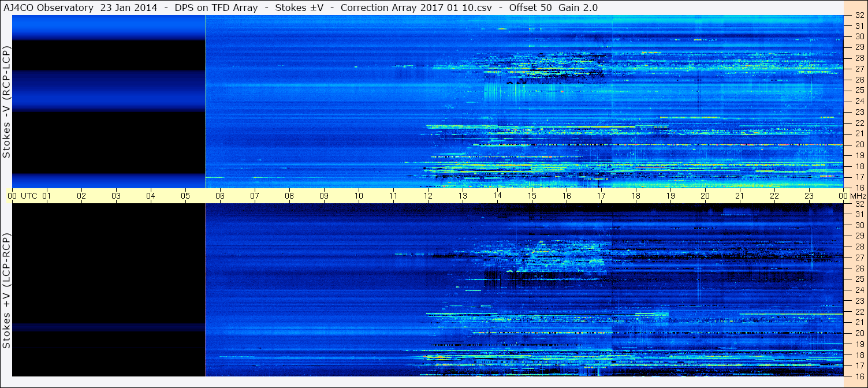This screenshot has width=868, height=388.
Task: Click the 22 MHz tick label in Stokes -V panel
Action: click(859, 123)
